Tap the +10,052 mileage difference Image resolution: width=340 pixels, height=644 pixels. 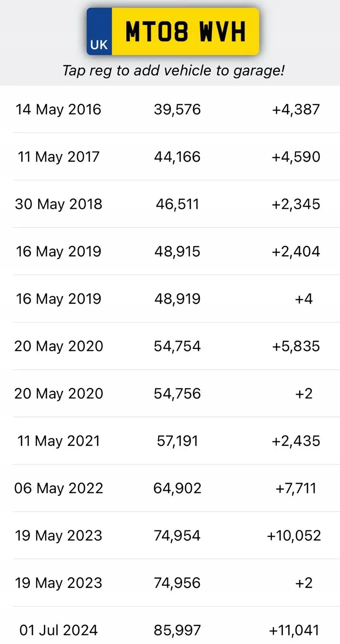coord(294,536)
